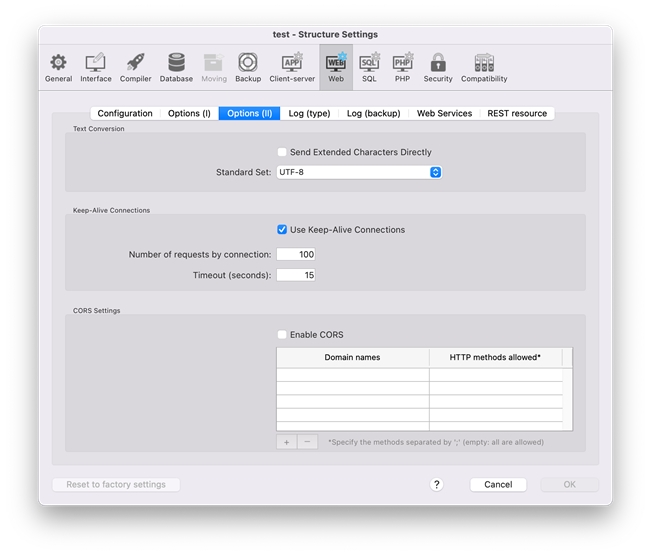Open the REST resource tab

click(x=517, y=114)
